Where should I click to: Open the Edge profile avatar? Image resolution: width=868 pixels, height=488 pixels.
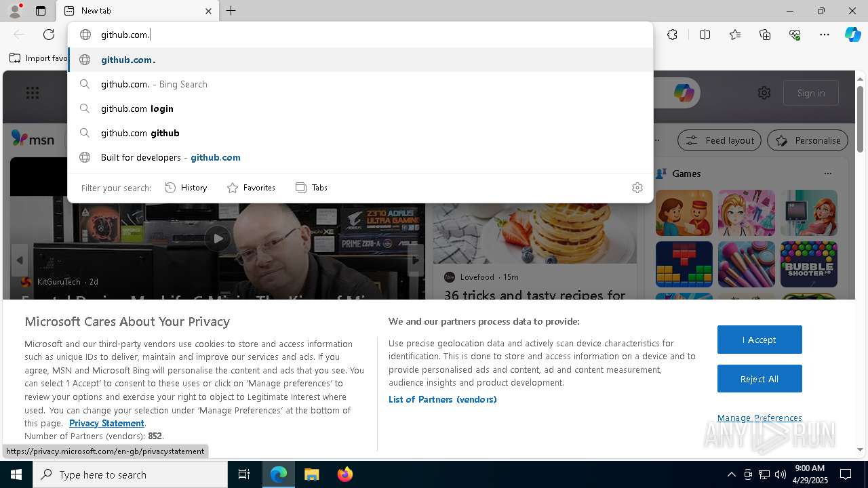[x=15, y=11]
